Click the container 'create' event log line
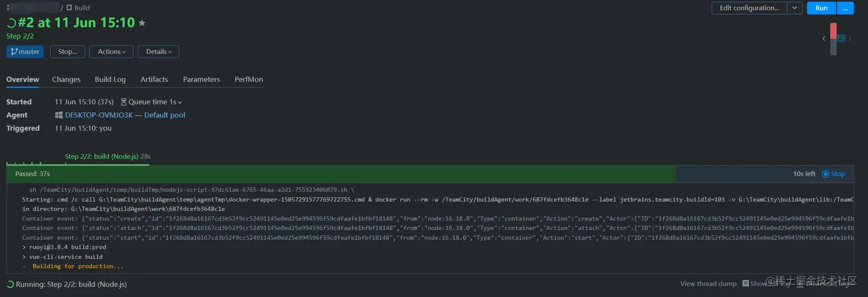 [437, 219]
